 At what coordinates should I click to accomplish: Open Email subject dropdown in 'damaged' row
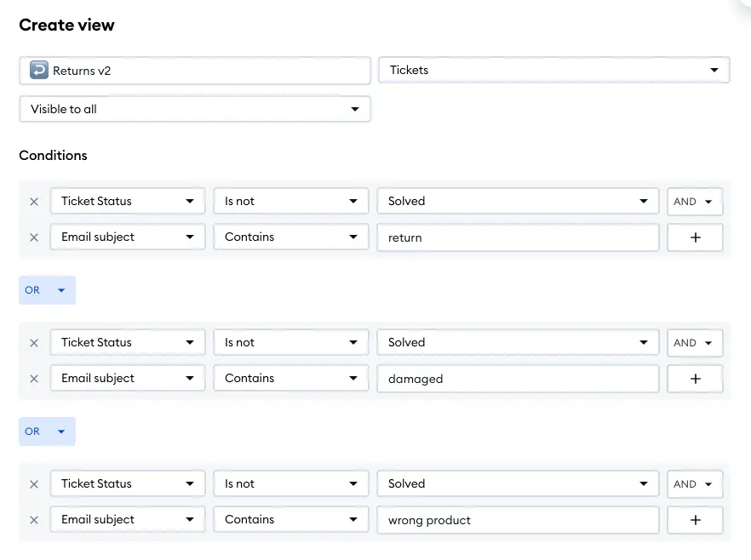click(x=128, y=378)
